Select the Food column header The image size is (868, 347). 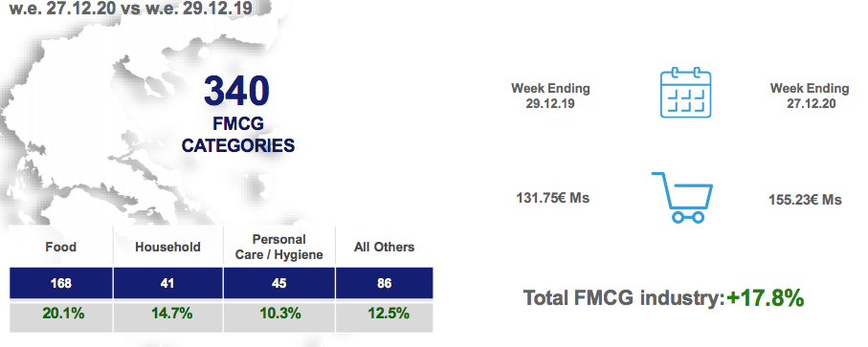61,247
